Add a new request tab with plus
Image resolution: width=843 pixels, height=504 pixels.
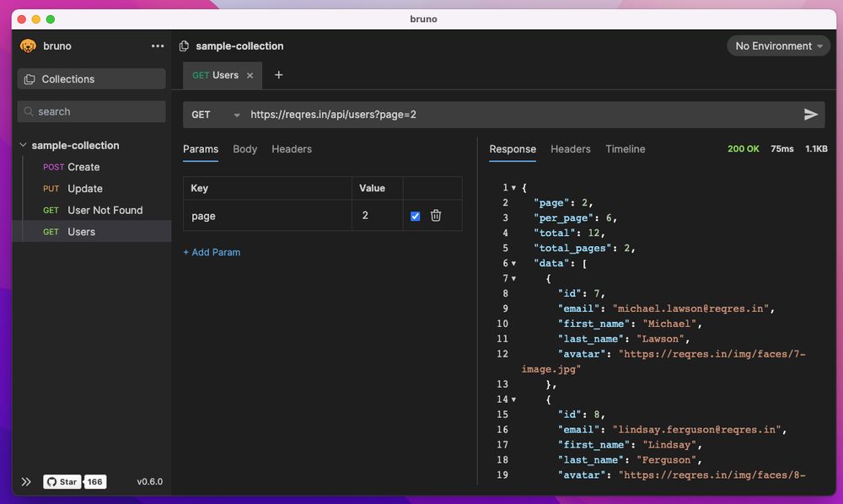(x=278, y=75)
